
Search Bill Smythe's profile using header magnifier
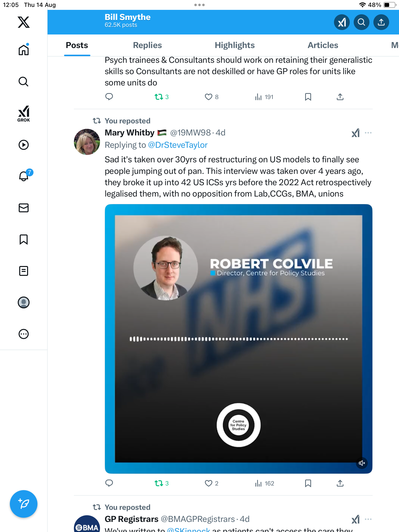point(361,22)
